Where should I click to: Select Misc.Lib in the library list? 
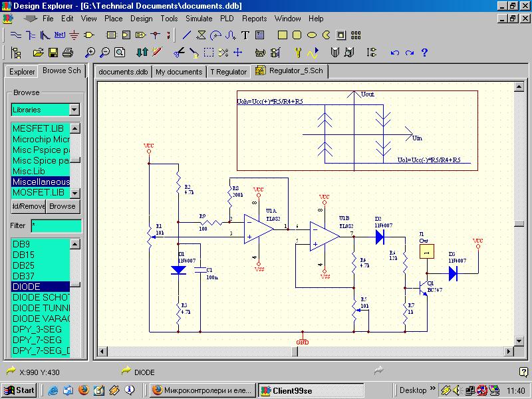pyautogui.click(x=41, y=171)
